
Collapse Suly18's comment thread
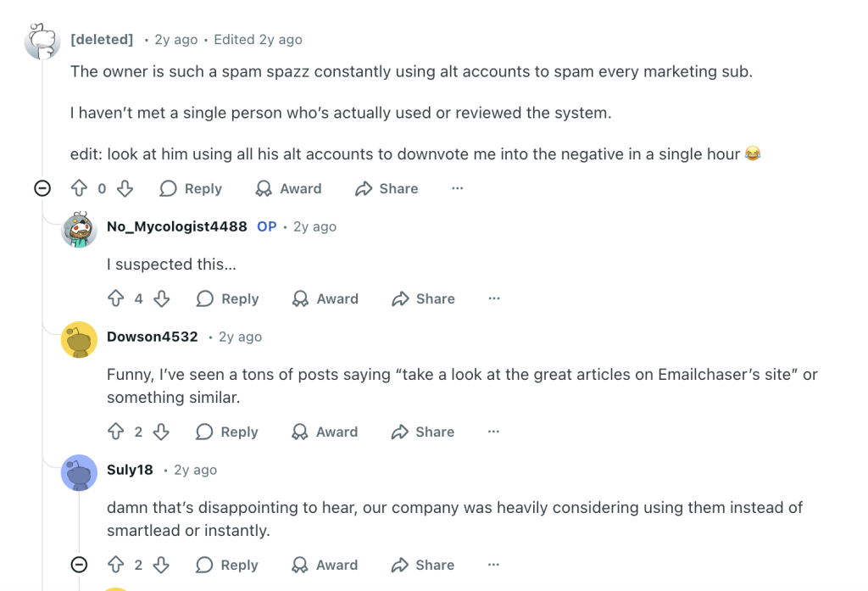pos(78,565)
